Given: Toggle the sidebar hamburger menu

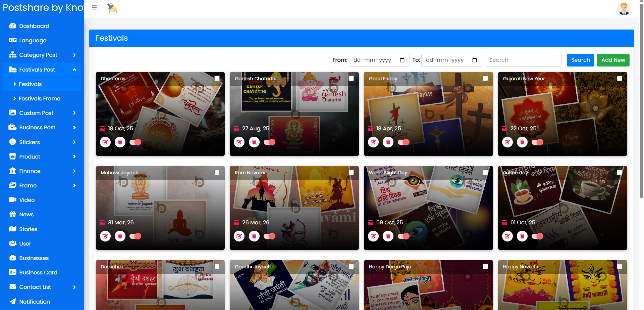Looking at the screenshot, I should click(94, 7).
